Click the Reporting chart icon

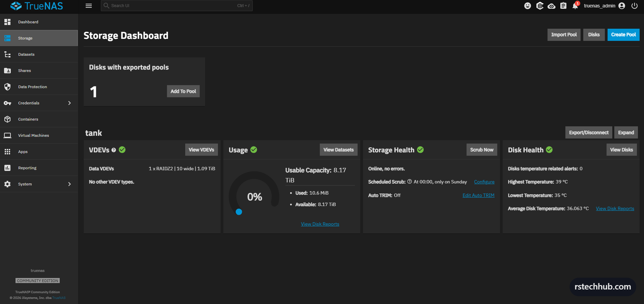pyautogui.click(x=7, y=168)
